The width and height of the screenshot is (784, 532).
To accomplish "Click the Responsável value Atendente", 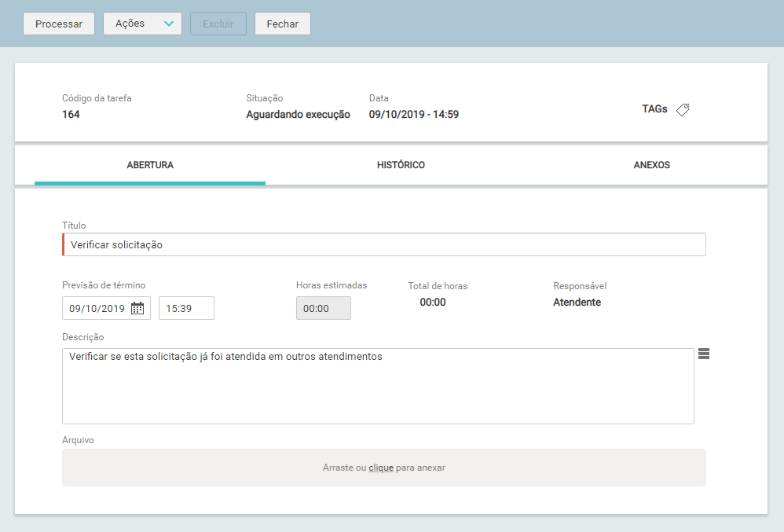I will (x=577, y=302).
